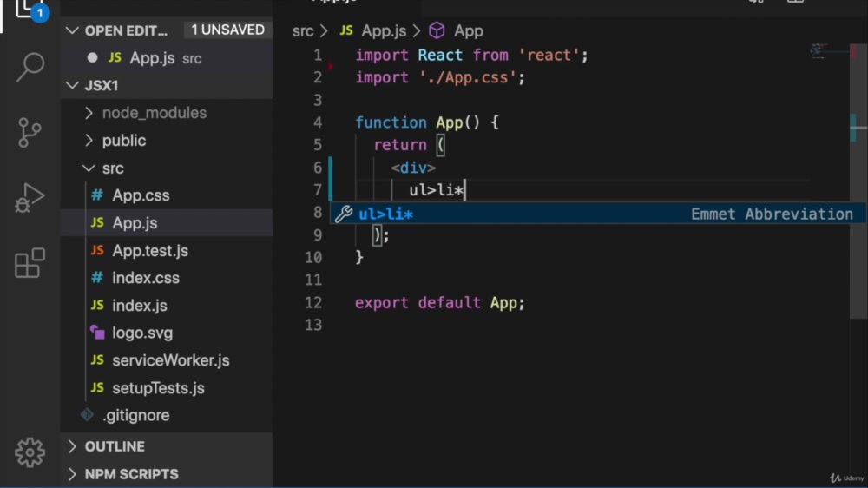
Task: Click the App.js breadcrumb segment
Action: pyautogui.click(x=384, y=31)
